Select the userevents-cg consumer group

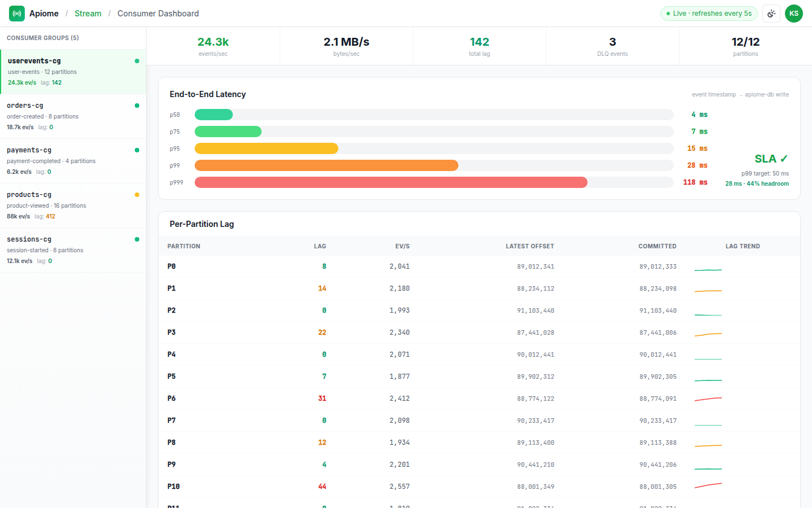[73, 72]
